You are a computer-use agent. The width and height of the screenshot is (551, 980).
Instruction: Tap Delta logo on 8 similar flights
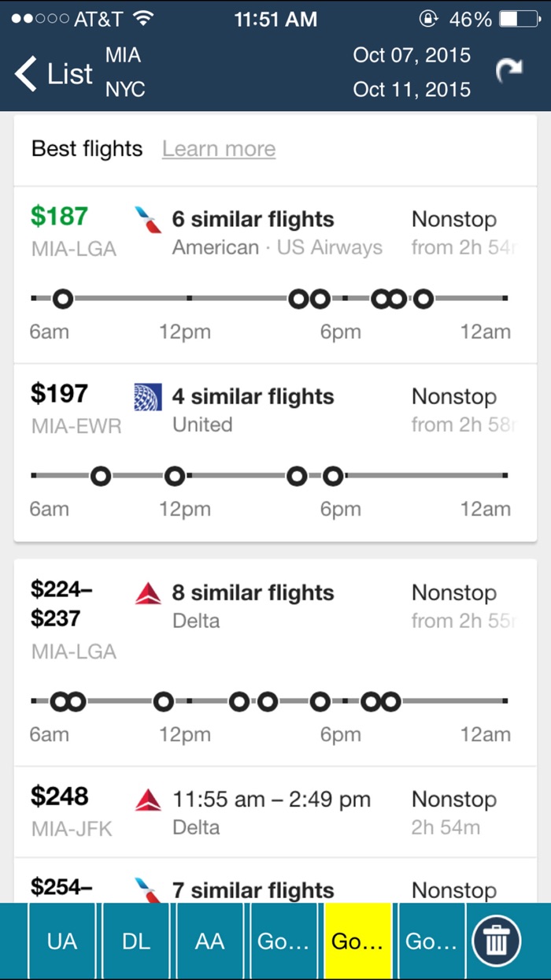(148, 593)
